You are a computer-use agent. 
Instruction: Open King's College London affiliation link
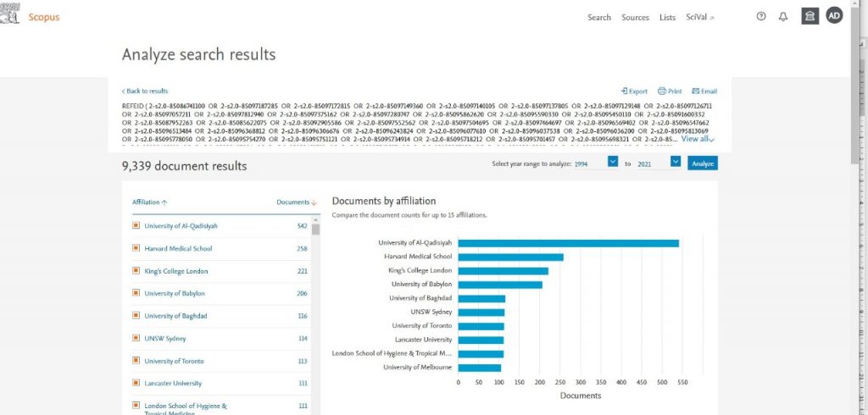click(x=176, y=271)
